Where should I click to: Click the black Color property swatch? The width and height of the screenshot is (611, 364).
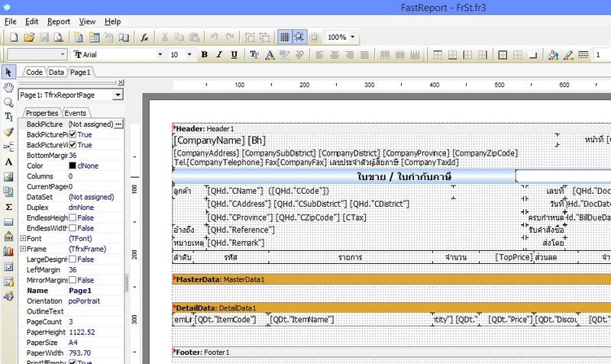73,166
